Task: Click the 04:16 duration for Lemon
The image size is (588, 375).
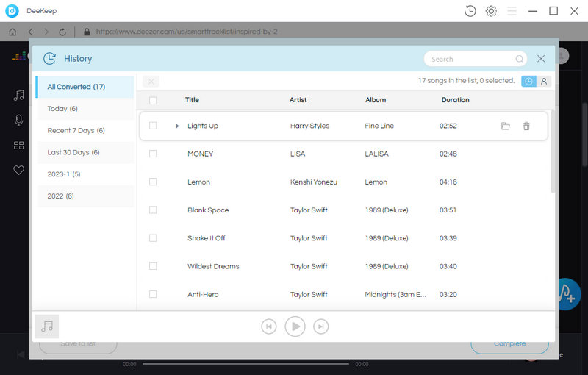Action: tap(448, 182)
